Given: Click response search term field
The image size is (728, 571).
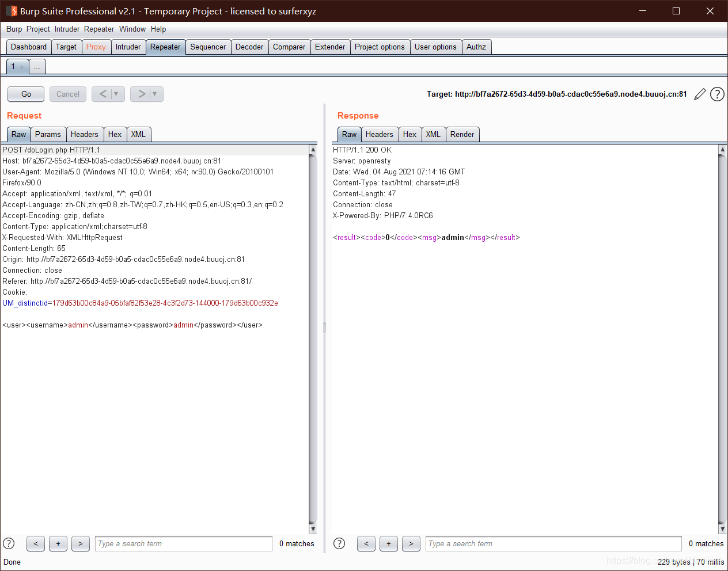Looking at the screenshot, I should tap(554, 543).
